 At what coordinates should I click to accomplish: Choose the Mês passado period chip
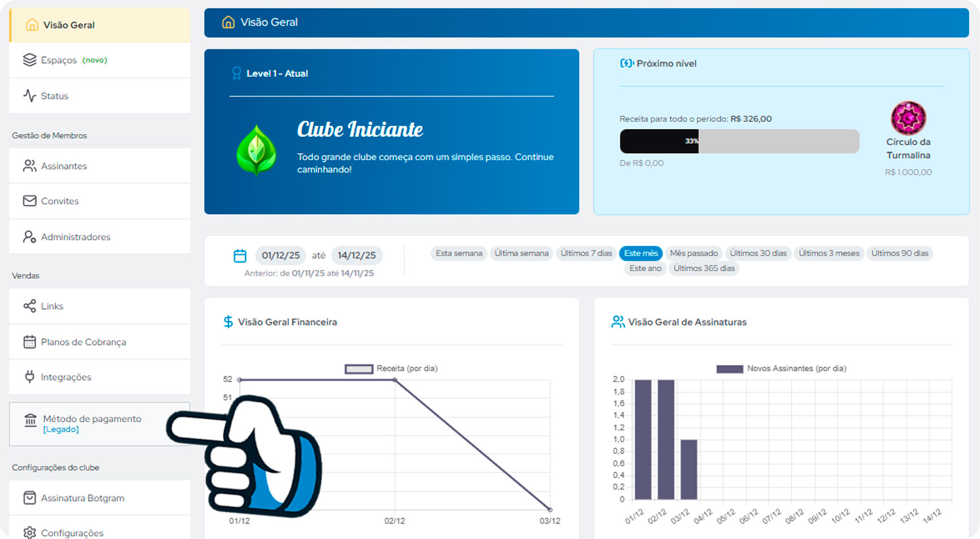point(693,253)
